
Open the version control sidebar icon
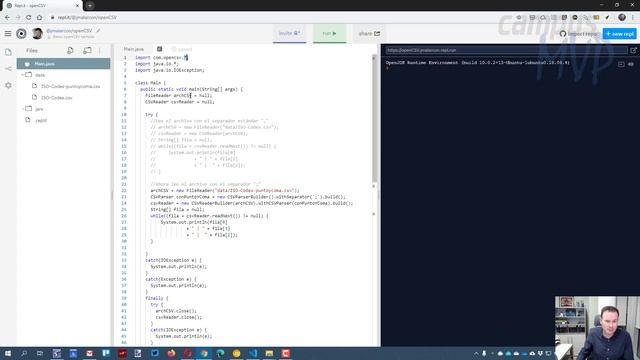8,69
